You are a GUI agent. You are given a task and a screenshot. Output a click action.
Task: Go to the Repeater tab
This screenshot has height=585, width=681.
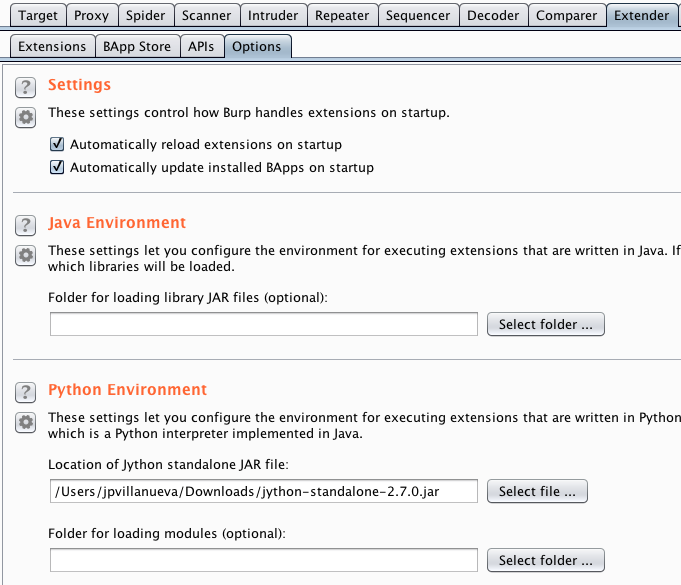click(341, 15)
